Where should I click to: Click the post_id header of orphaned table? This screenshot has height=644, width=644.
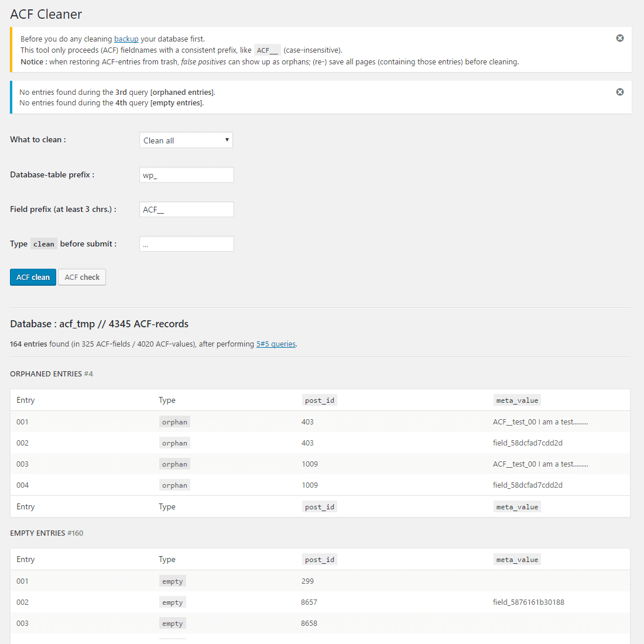pos(320,400)
